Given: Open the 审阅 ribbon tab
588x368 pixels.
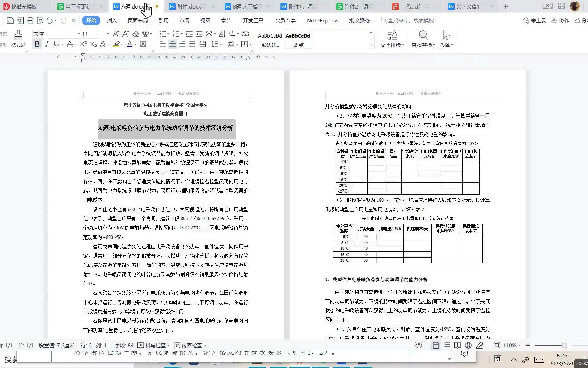Looking at the screenshot, I should [x=184, y=20].
